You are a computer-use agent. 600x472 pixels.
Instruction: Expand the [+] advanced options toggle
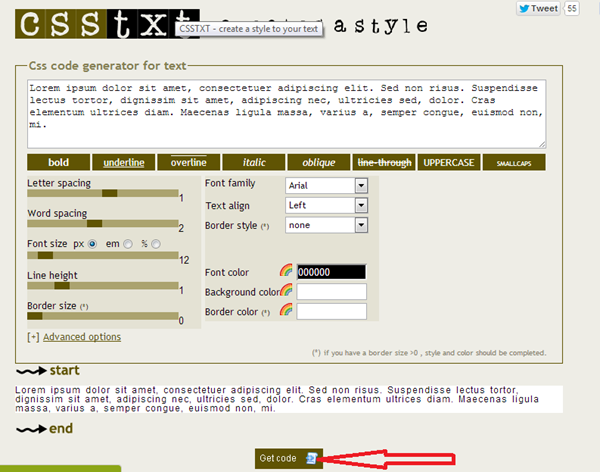point(33,337)
